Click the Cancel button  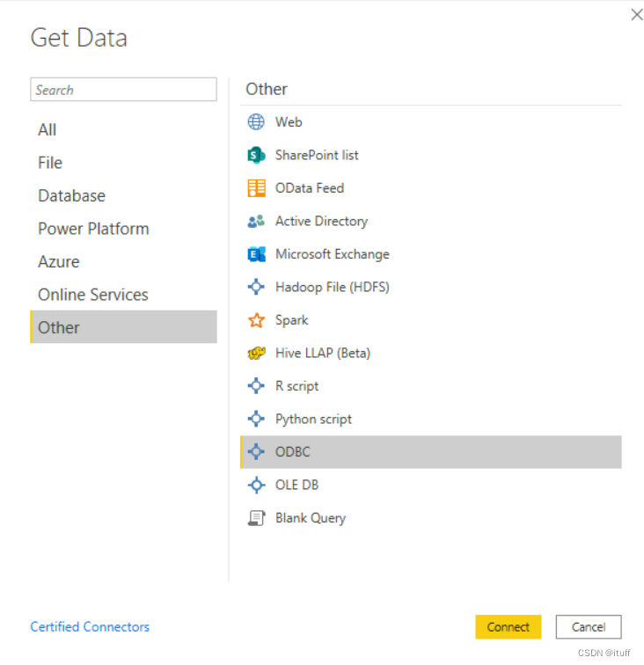point(589,627)
